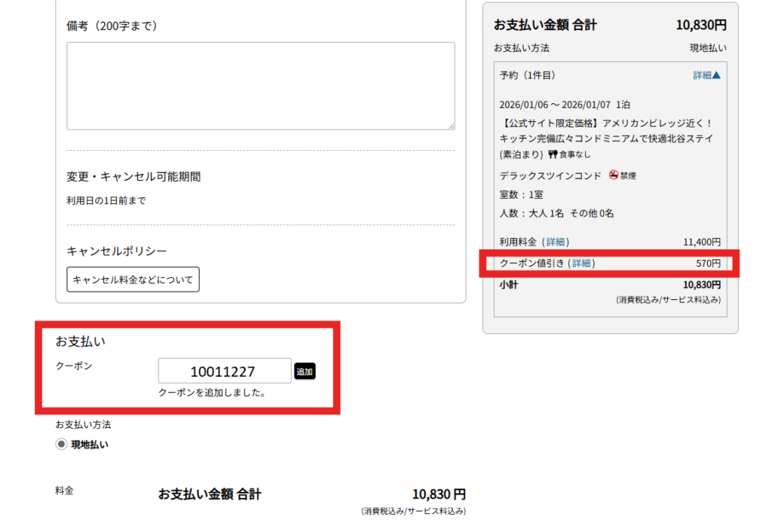
Task: Select the 現地払い radio button
Action: [x=61, y=445]
